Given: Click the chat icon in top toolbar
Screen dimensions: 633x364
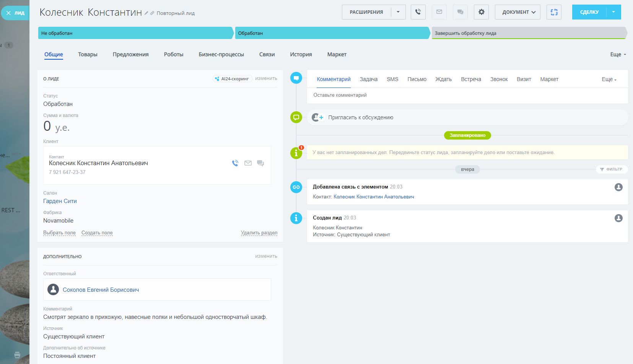Looking at the screenshot, I should [x=460, y=12].
